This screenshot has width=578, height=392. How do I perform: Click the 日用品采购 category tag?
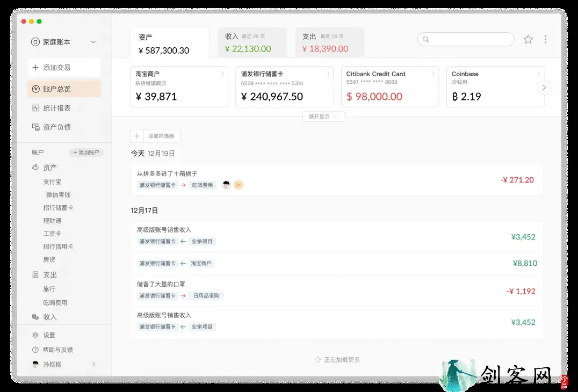pyautogui.click(x=206, y=295)
